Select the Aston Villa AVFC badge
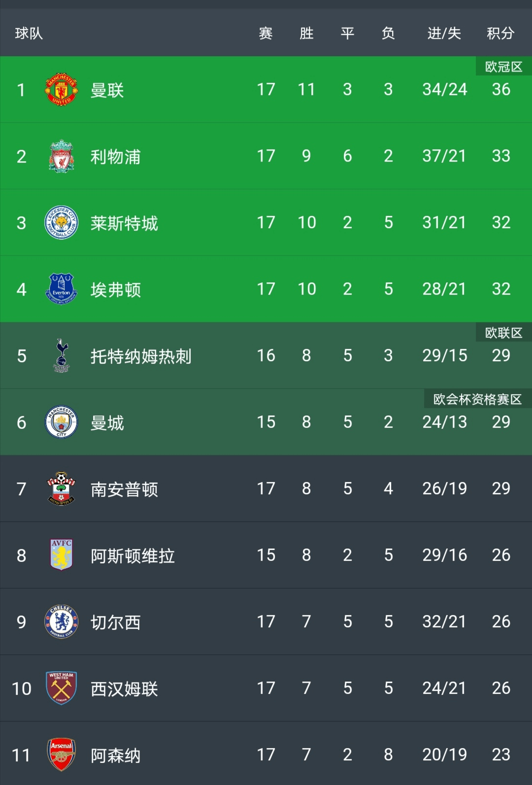The width and height of the screenshot is (532, 785). pos(61,555)
